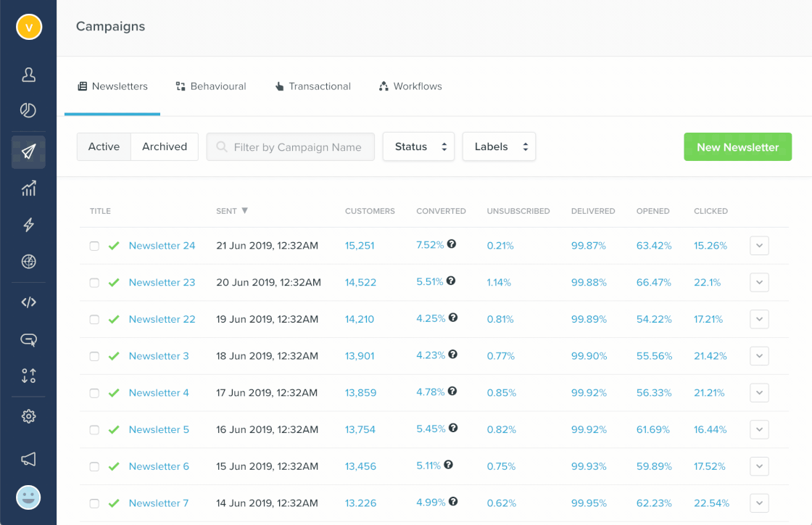
Task: Check the box next to Newsletter 5
Action: point(94,430)
